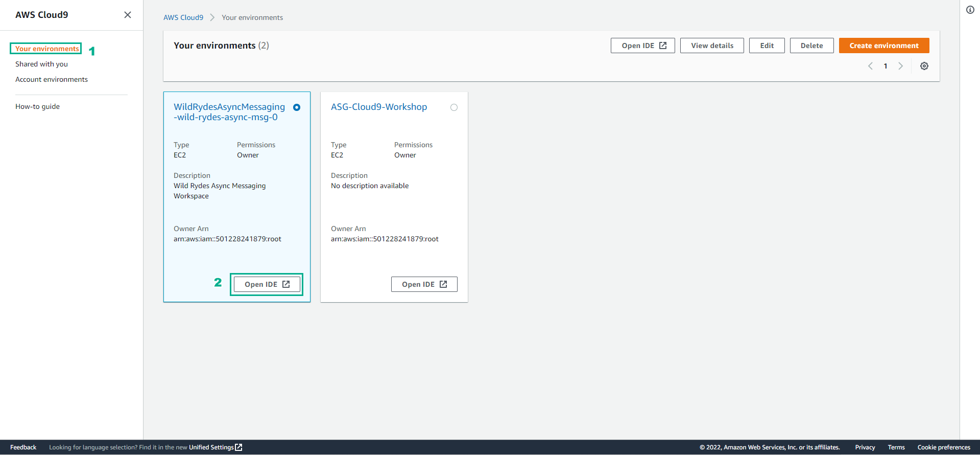Click the 'Your environments (2)' heading
Image resolution: width=980 pixels, height=455 pixels.
pos(221,45)
